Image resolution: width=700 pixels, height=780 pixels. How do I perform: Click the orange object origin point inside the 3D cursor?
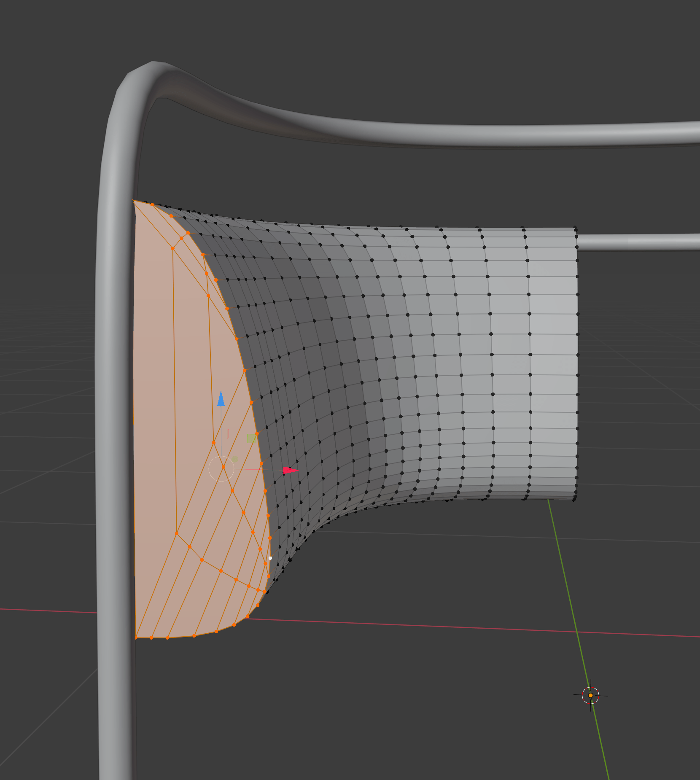590,694
